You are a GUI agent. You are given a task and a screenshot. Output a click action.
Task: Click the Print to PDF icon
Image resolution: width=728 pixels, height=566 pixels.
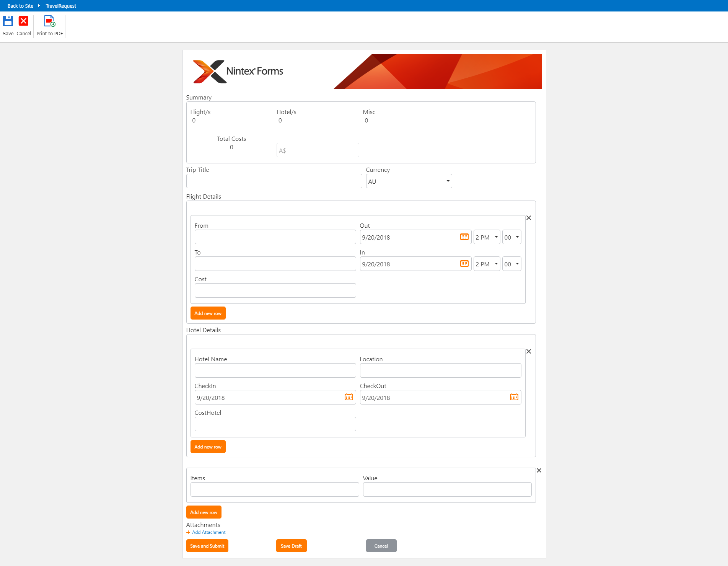[x=50, y=21]
